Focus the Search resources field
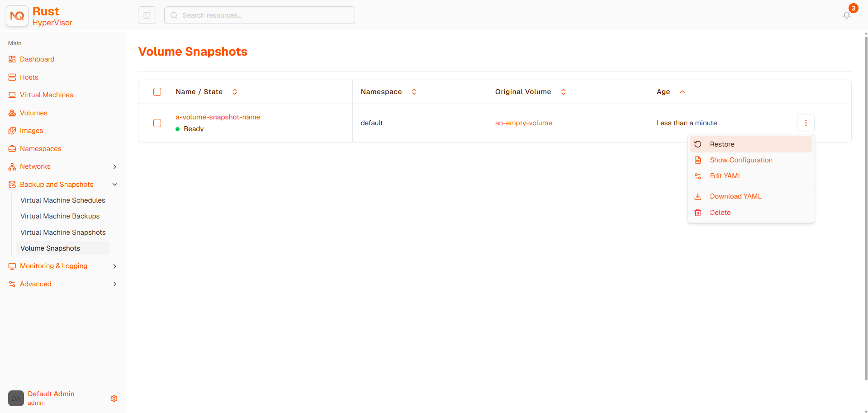The width and height of the screenshot is (868, 413). pyautogui.click(x=260, y=15)
